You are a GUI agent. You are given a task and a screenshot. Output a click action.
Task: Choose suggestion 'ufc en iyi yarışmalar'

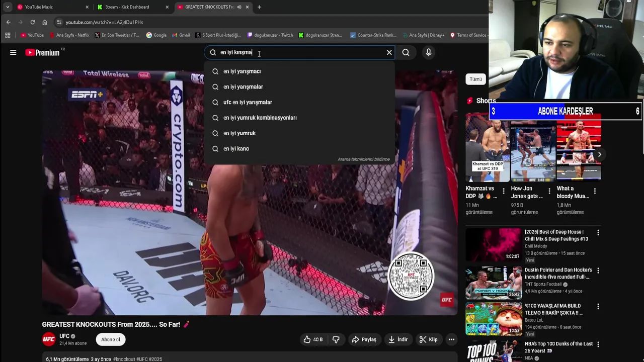click(299, 102)
